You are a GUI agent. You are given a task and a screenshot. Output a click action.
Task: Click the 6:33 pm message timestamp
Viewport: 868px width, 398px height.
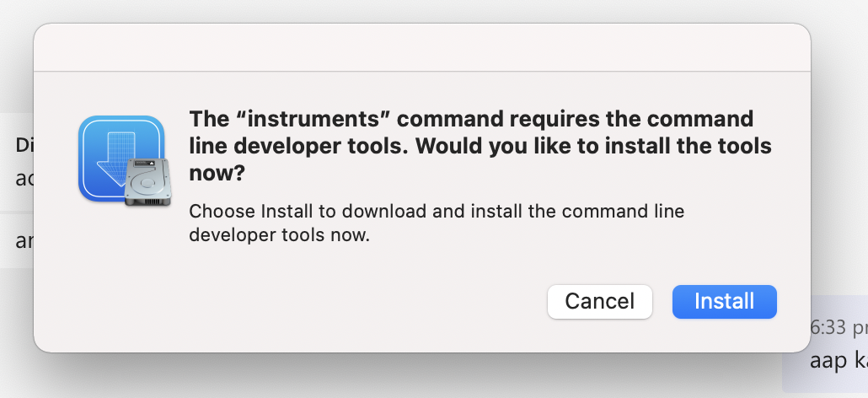pyautogui.click(x=839, y=327)
